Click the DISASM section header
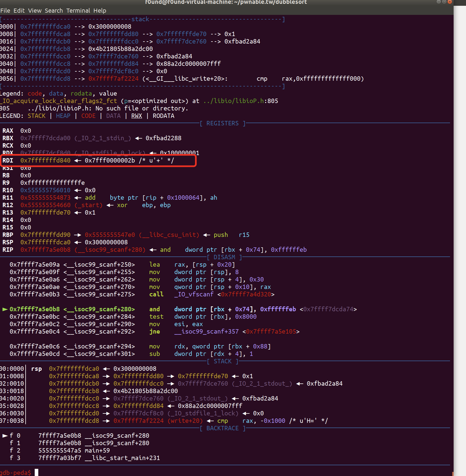This screenshot has width=466, height=476. [224, 257]
